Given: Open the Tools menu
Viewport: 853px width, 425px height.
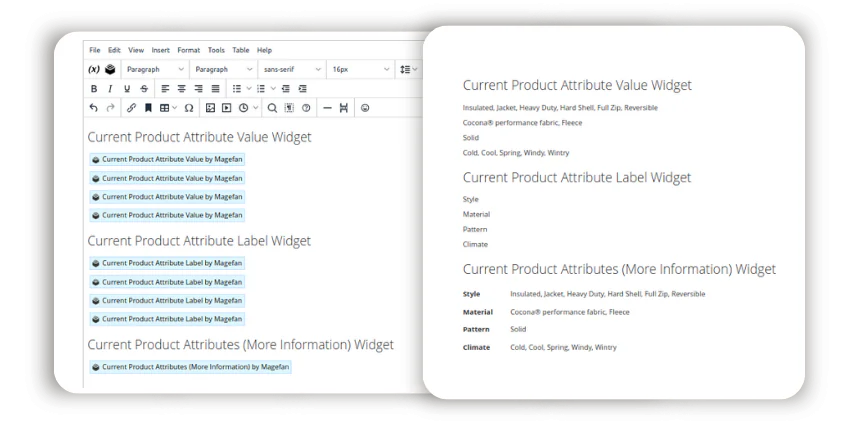Looking at the screenshot, I should (x=216, y=50).
